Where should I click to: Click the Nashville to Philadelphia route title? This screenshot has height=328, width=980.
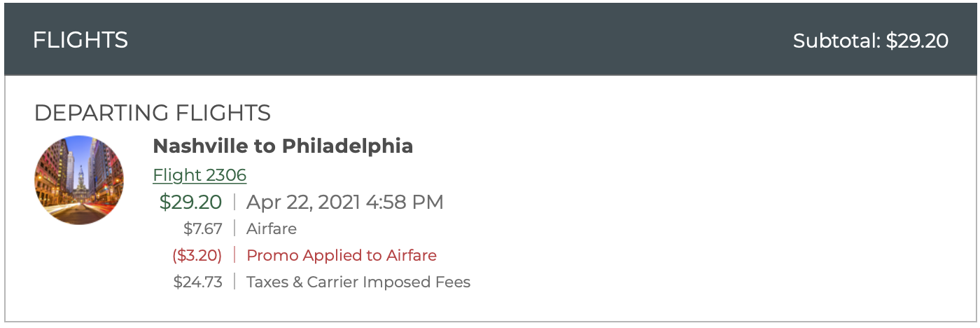(x=283, y=146)
